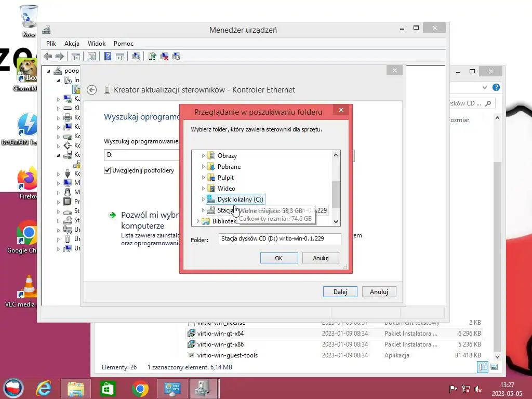The width and height of the screenshot is (532, 399).
Task: Scan for hardware changes toolbar icon
Action: click(x=136, y=56)
